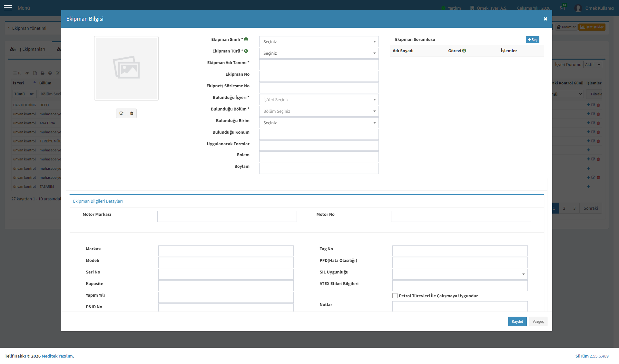
Task: Open the rows-per-page 10 selector
Action: (x=17, y=73)
